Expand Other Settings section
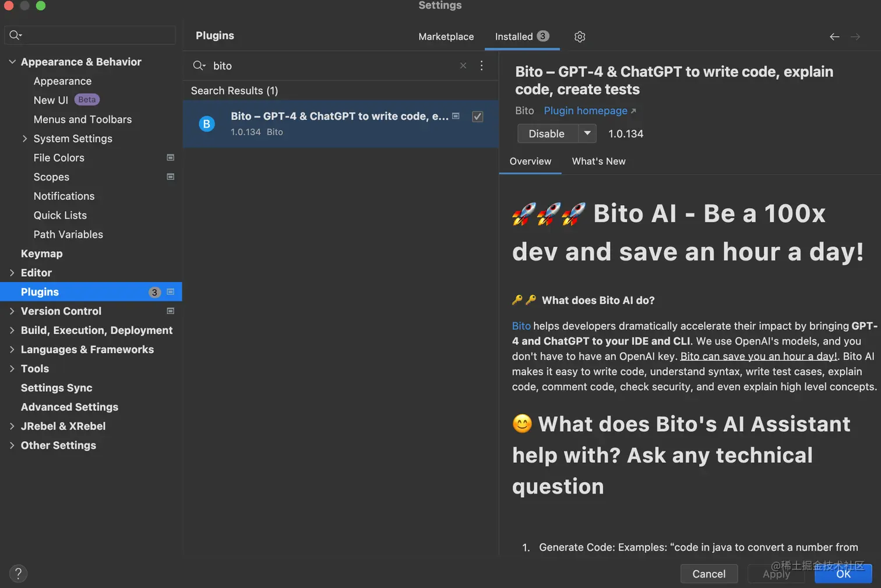 click(x=12, y=445)
